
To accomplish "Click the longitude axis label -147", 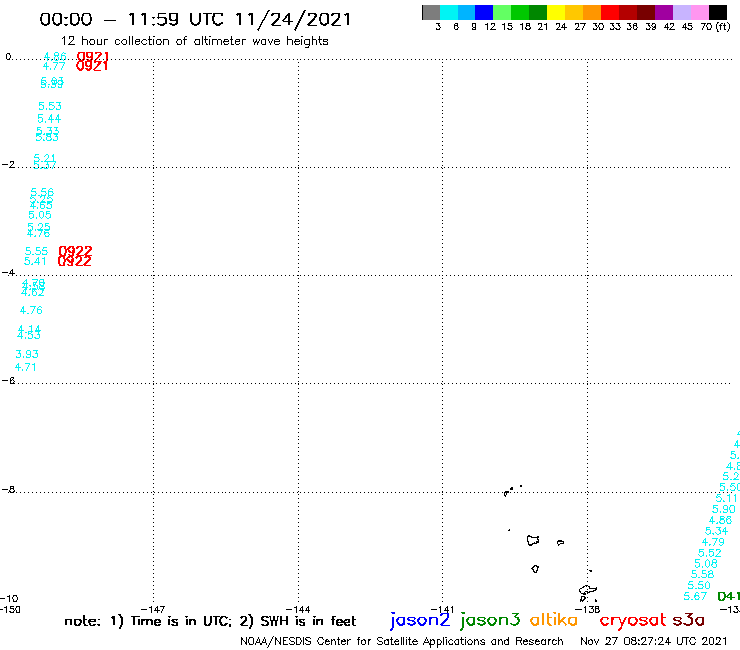I will coord(153,609).
